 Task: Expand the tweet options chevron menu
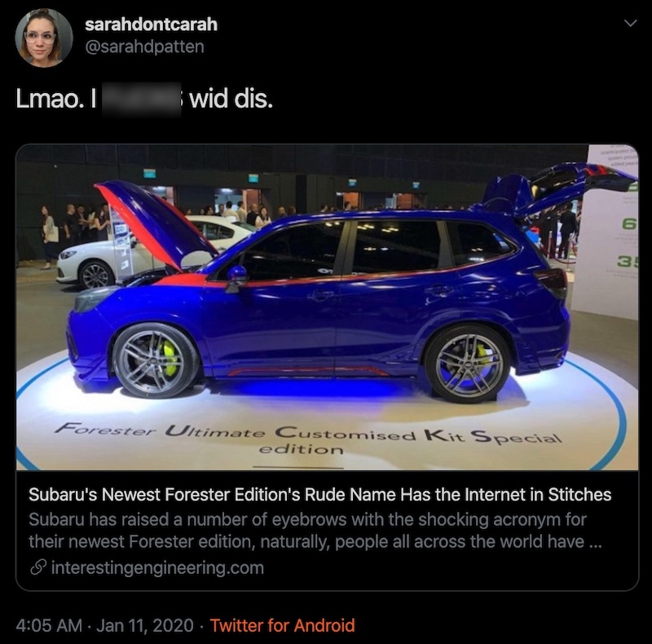point(630,24)
